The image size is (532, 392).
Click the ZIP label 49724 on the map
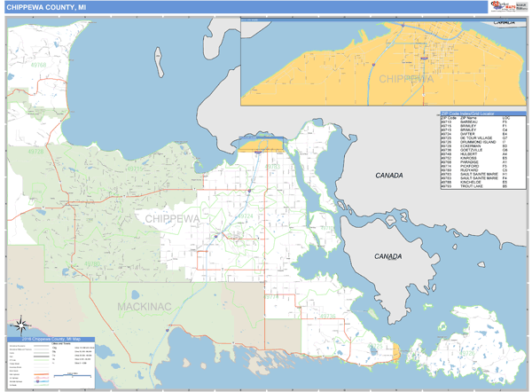click(x=246, y=216)
